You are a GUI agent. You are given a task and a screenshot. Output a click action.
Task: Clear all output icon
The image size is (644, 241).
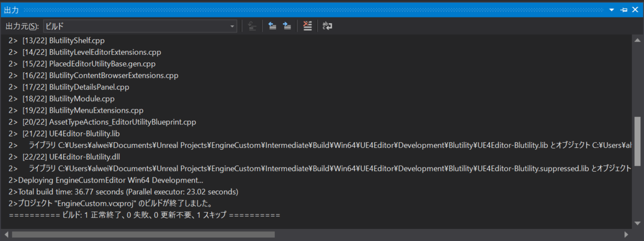(x=307, y=26)
